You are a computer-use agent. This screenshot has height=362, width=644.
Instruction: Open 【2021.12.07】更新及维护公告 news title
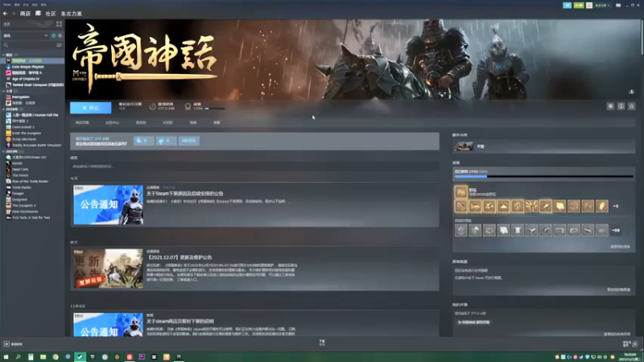point(179,257)
